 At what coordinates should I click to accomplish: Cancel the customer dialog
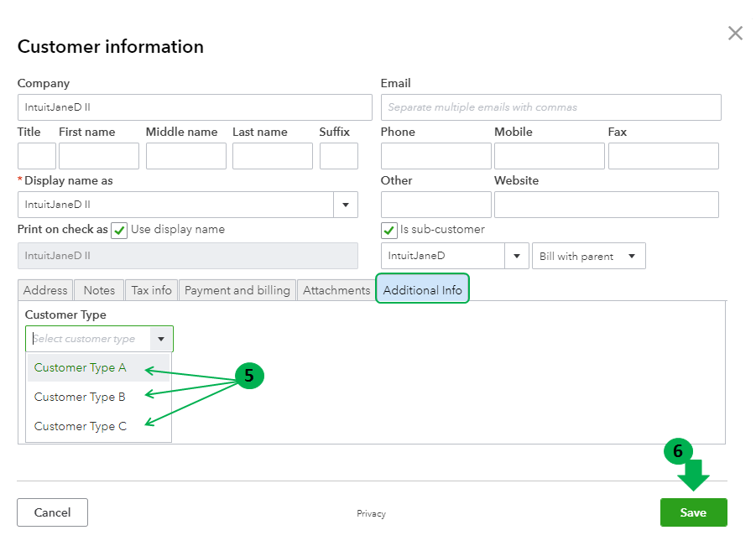[x=52, y=512]
